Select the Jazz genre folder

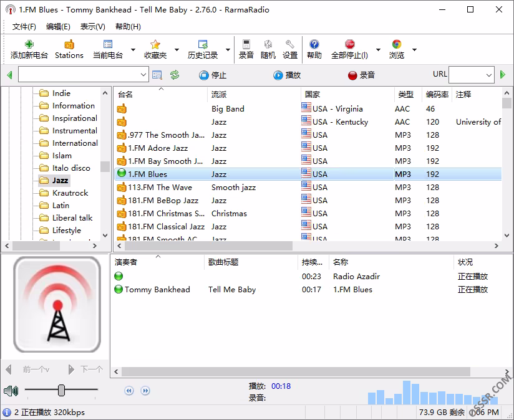[54, 180]
